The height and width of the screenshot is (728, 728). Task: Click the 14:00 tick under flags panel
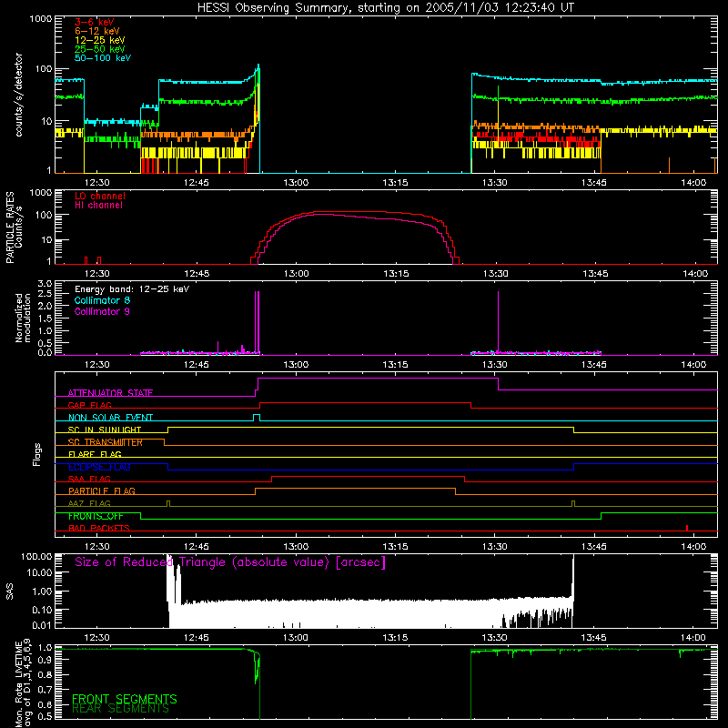pyautogui.click(x=693, y=547)
